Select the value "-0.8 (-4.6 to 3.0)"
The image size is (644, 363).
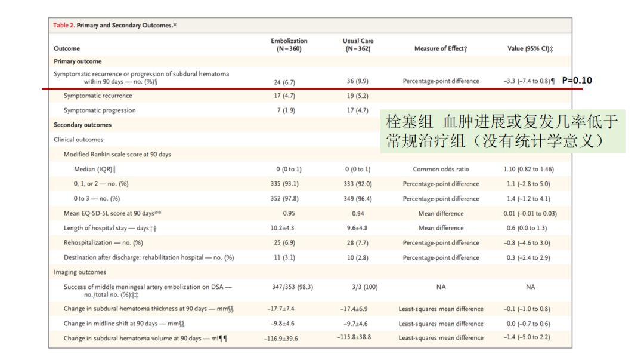(x=527, y=242)
